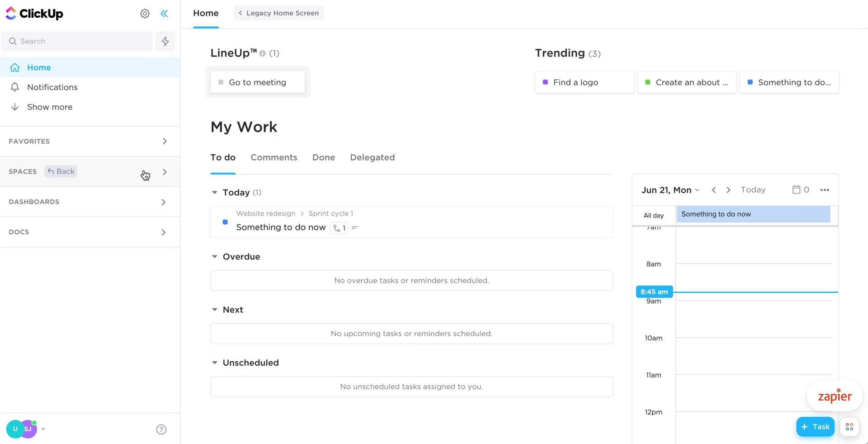This screenshot has width=868, height=444.
Task: Click the purple status swatch on Find a logo
Action: click(x=545, y=82)
